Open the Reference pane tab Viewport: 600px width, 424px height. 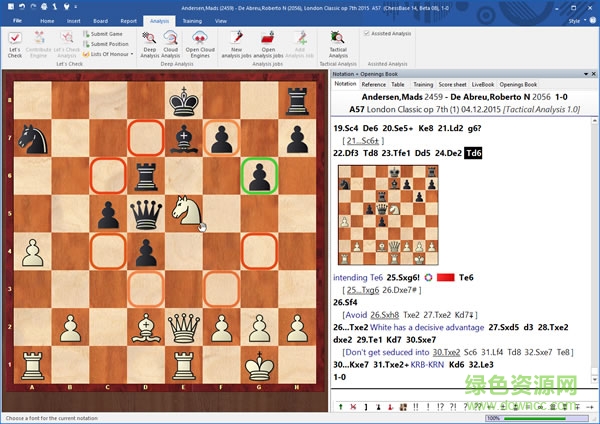[373, 84]
